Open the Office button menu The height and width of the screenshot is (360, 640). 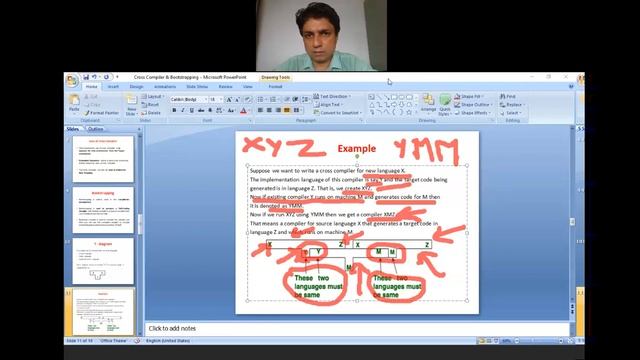tap(72, 80)
